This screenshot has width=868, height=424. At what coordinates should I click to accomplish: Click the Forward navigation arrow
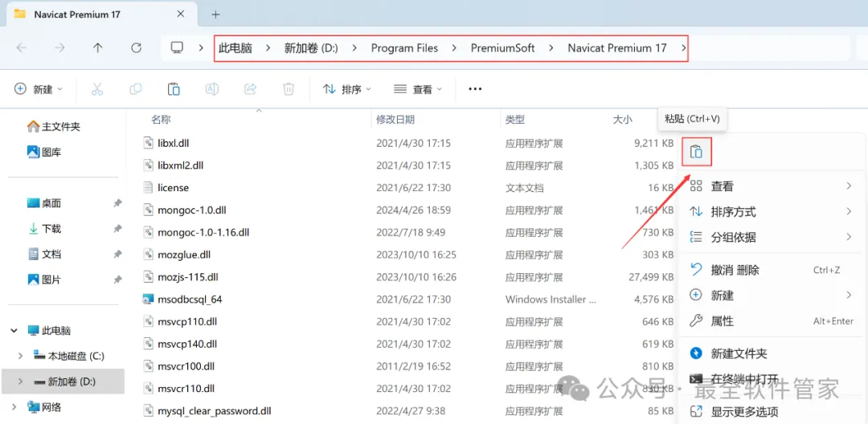[x=59, y=48]
